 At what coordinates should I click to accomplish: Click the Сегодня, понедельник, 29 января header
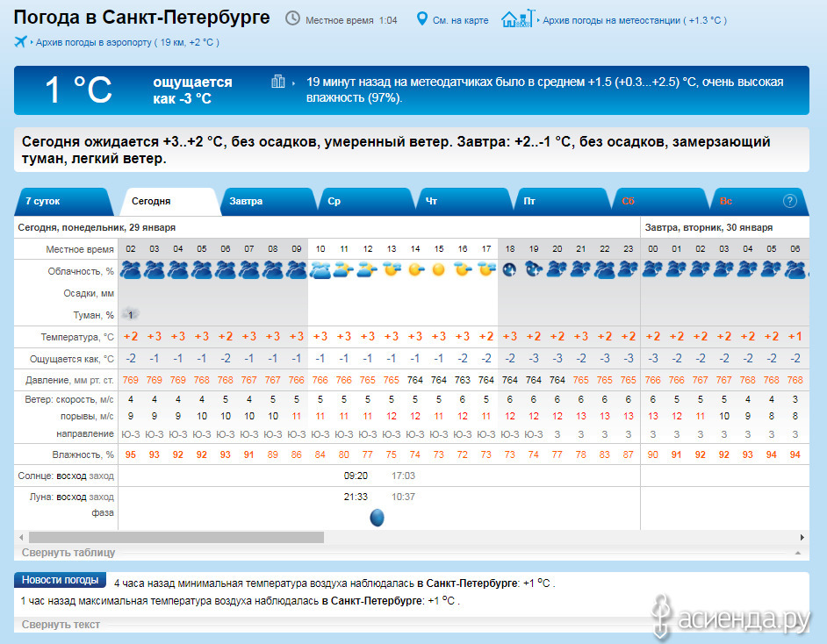pos(97,227)
